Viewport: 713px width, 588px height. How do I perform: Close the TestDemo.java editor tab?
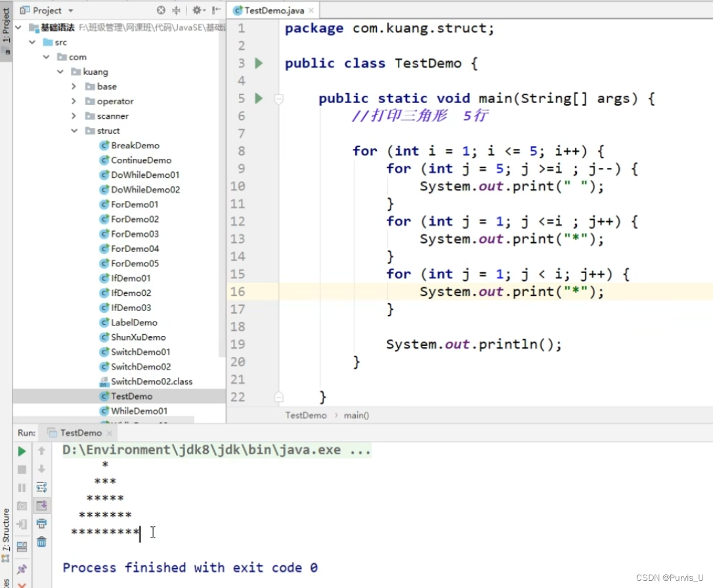pos(311,10)
